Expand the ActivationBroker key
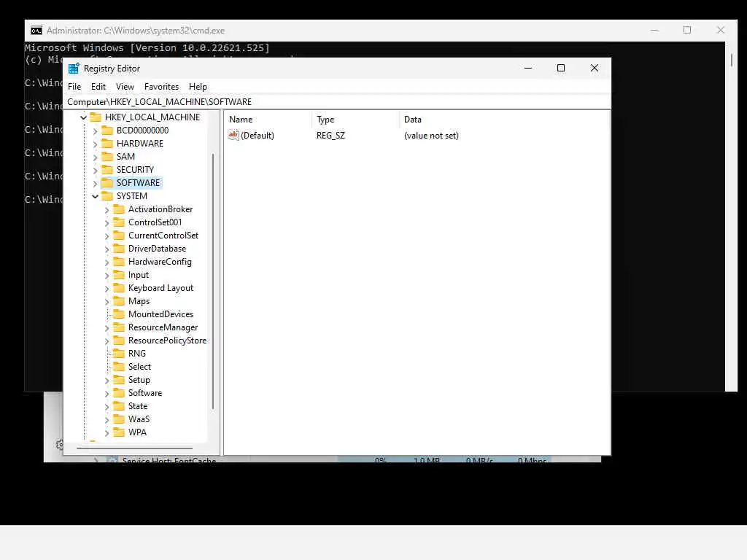Screen dimensions: 747x560 pos(107,209)
